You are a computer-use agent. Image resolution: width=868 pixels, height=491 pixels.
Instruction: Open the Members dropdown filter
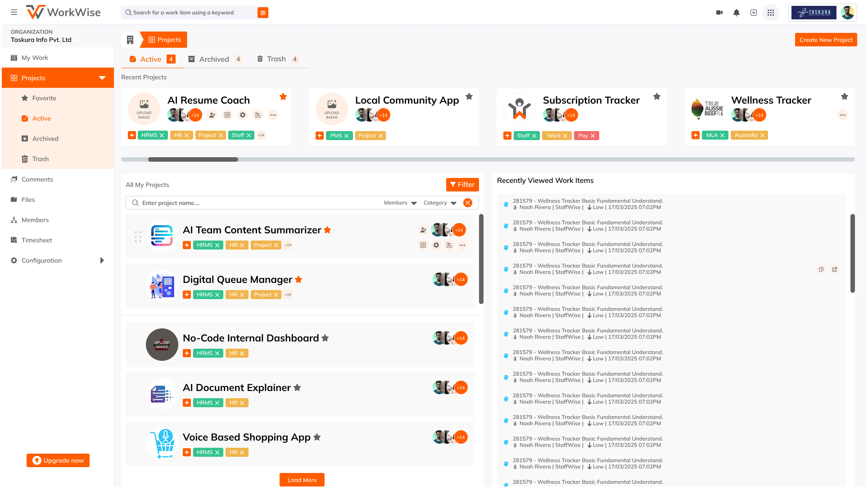tap(400, 203)
